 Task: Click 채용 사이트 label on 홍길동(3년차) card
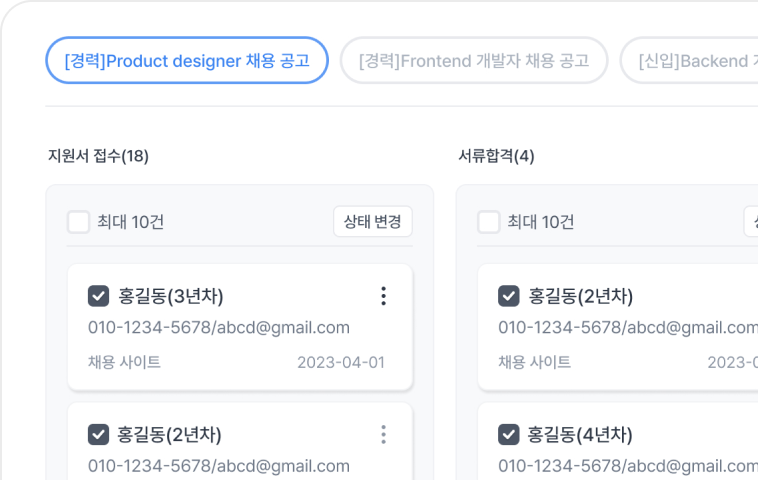tap(124, 362)
